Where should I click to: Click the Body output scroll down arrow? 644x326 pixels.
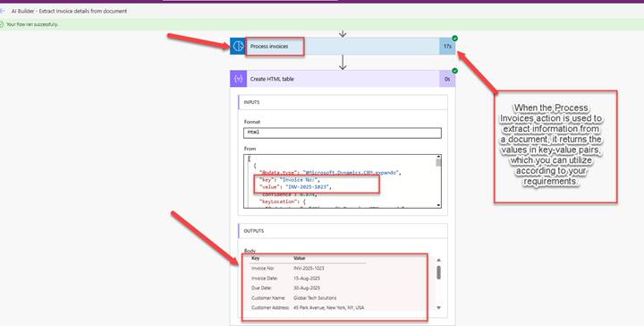438,307
